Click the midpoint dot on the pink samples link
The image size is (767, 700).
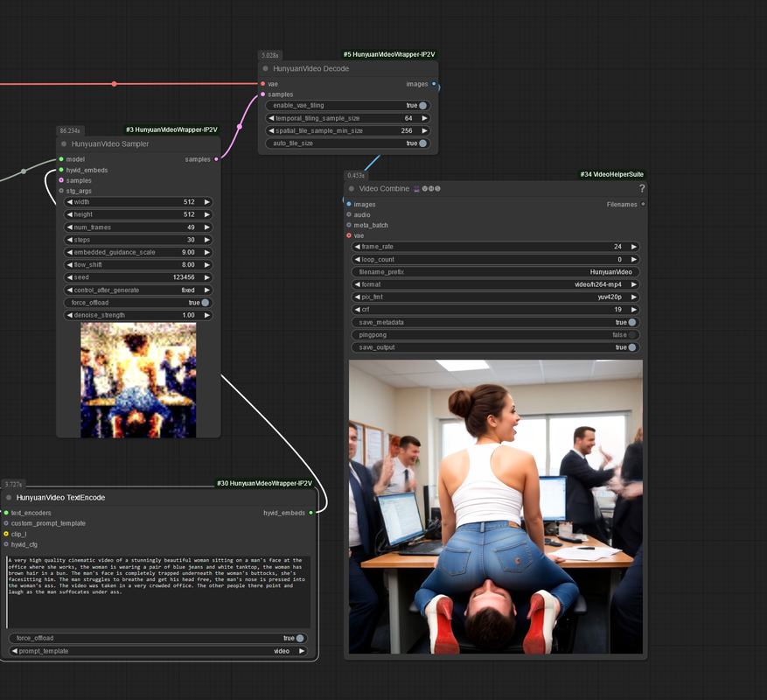point(240,127)
